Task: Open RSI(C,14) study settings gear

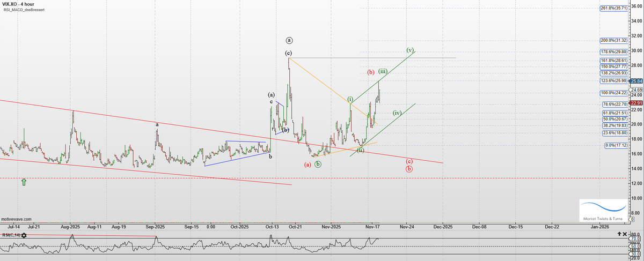Action: [x=24, y=235]
